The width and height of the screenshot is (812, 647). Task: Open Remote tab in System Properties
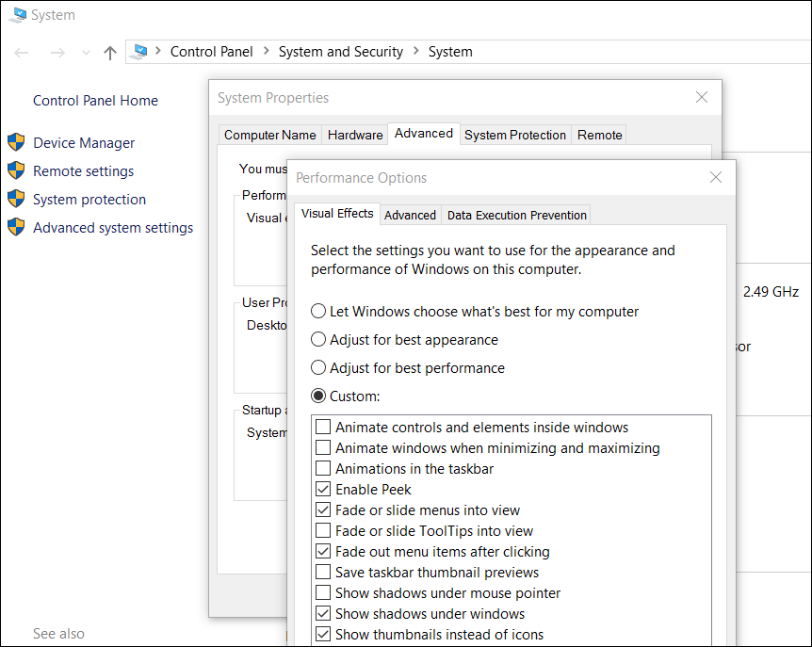coord(600,135)
